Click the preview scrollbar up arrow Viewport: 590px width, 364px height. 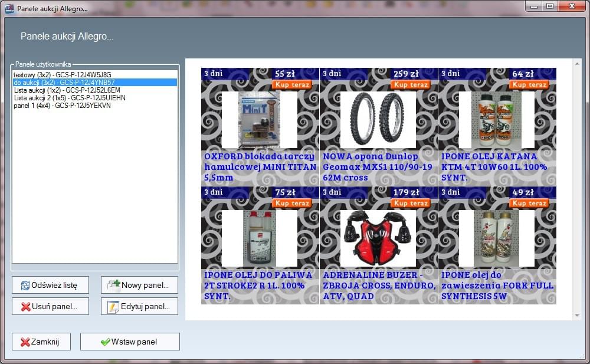tap(577, 64)
